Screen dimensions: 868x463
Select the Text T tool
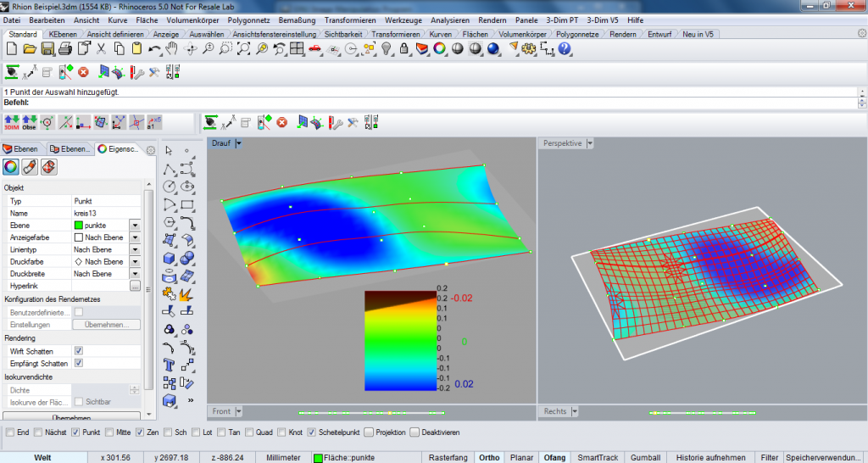coord(169,365)
